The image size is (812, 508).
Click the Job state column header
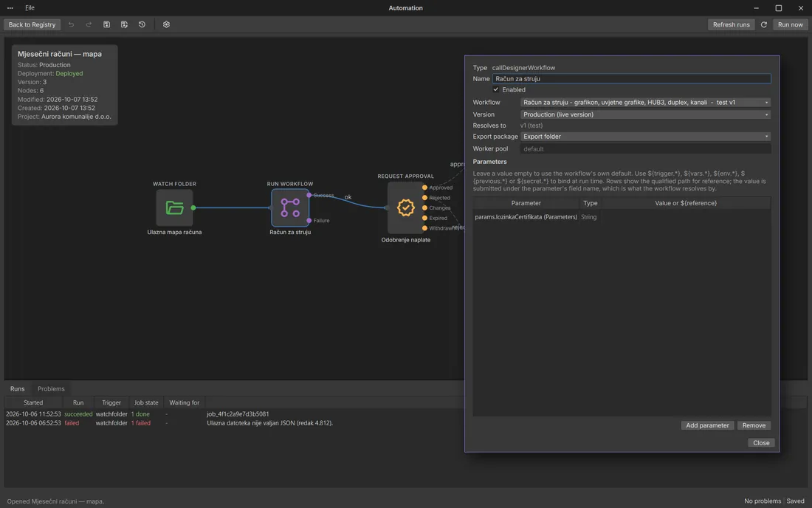point(146,402)
